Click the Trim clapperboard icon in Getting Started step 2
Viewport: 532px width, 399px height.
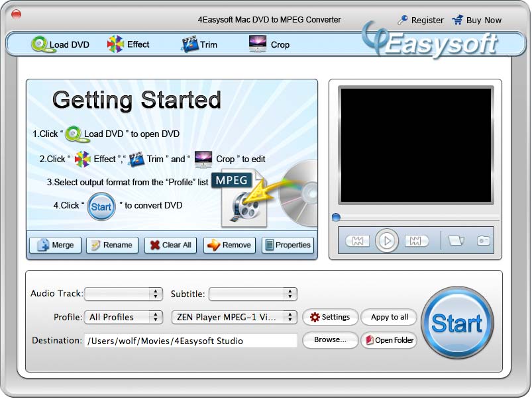(x=136, y=159)
